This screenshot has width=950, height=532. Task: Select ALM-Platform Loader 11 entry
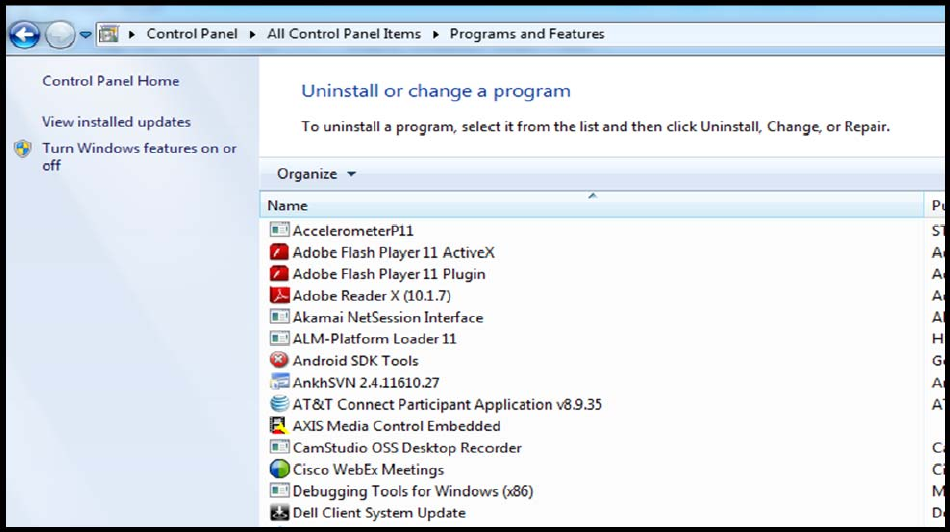point(374,339)
